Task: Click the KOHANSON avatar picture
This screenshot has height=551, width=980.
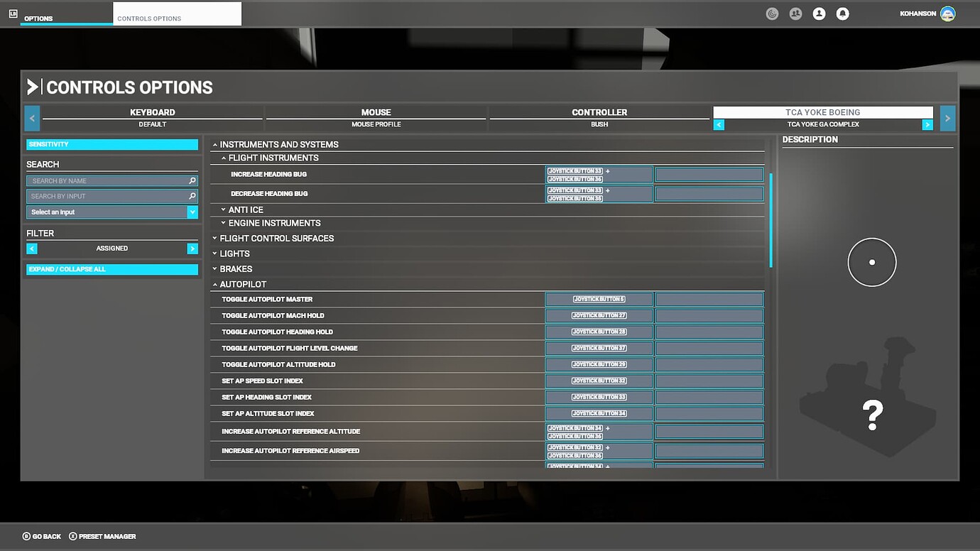Action: coord(947,13)
